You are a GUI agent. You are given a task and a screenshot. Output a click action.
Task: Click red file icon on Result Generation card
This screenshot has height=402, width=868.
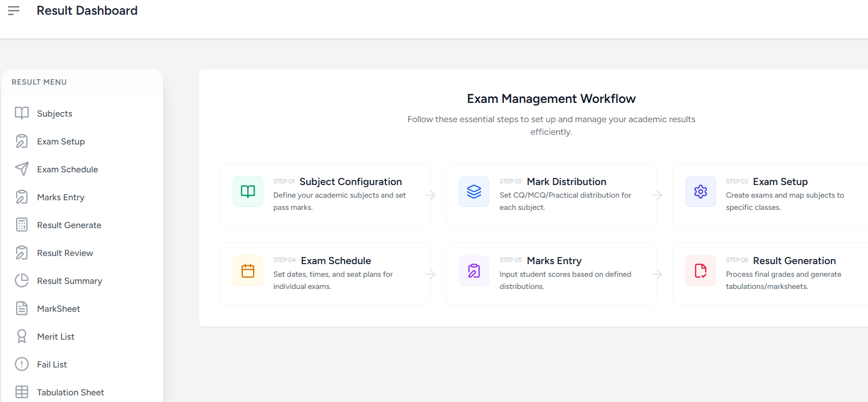[701, 271]
